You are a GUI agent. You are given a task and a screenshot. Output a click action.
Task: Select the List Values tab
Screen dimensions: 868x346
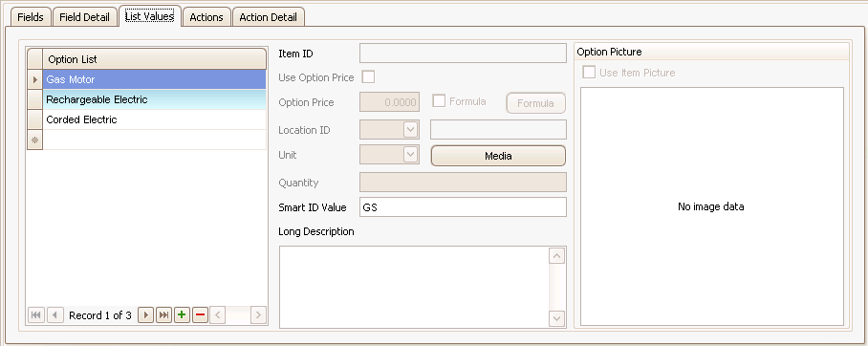point(149,16)
